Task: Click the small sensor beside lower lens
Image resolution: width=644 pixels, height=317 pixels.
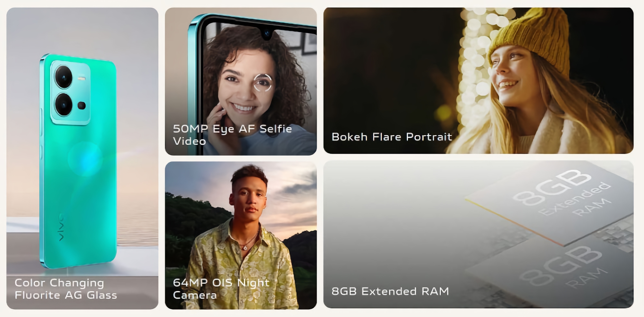Action: (x=82, y=105)
